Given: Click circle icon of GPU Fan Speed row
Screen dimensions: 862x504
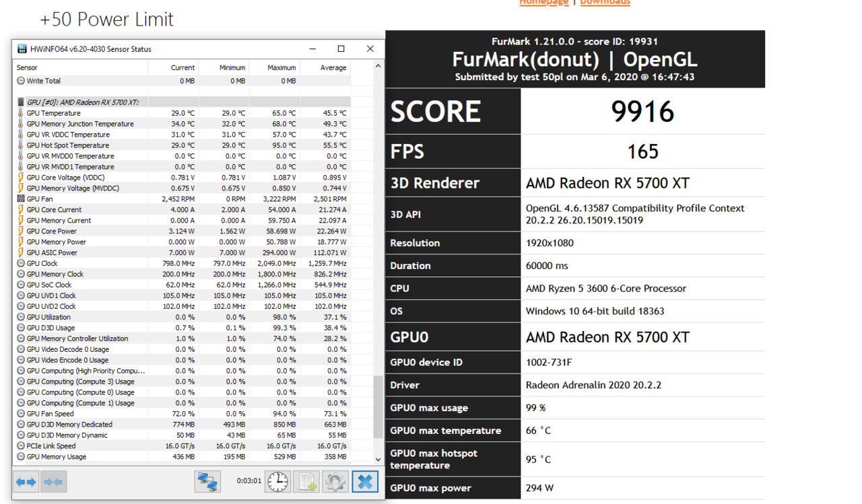Looking at the screenshot, I should click(21, 414).
